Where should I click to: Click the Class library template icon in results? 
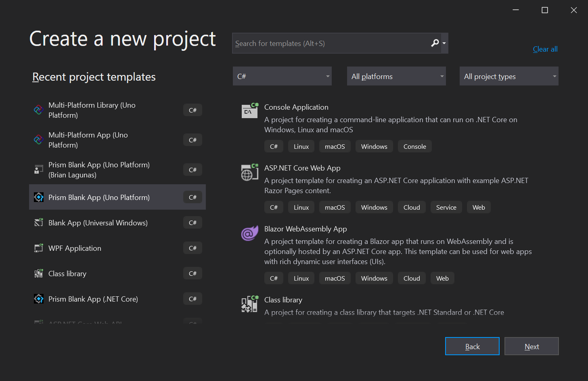click(250, 304)
